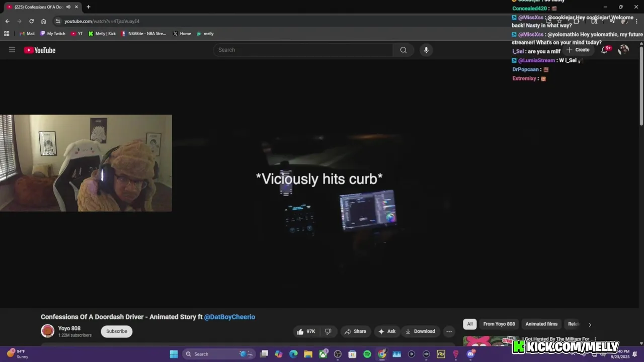Screen dimensions: 644x362
Task: Open the X Home bookmark
Action: click(x=182, y=34)
